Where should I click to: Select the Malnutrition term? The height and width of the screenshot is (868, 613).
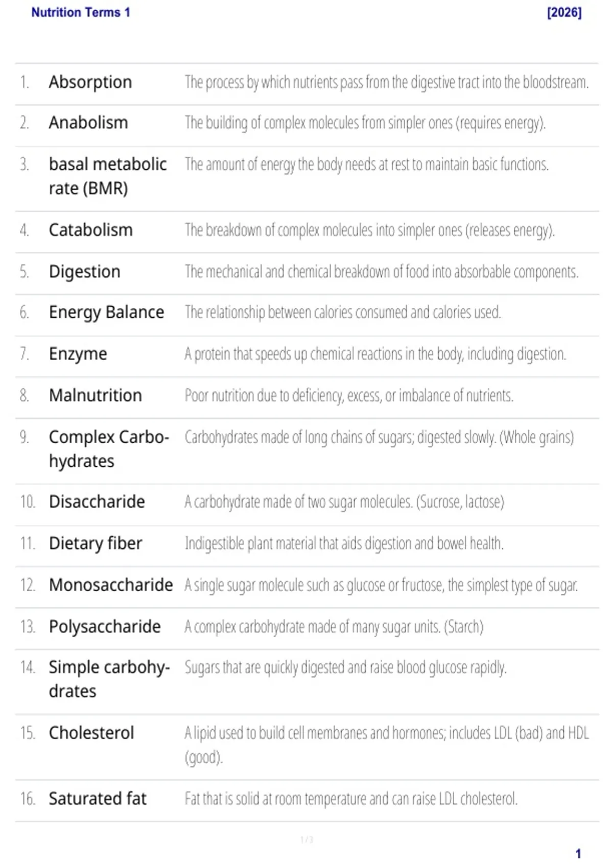[96, 395]
